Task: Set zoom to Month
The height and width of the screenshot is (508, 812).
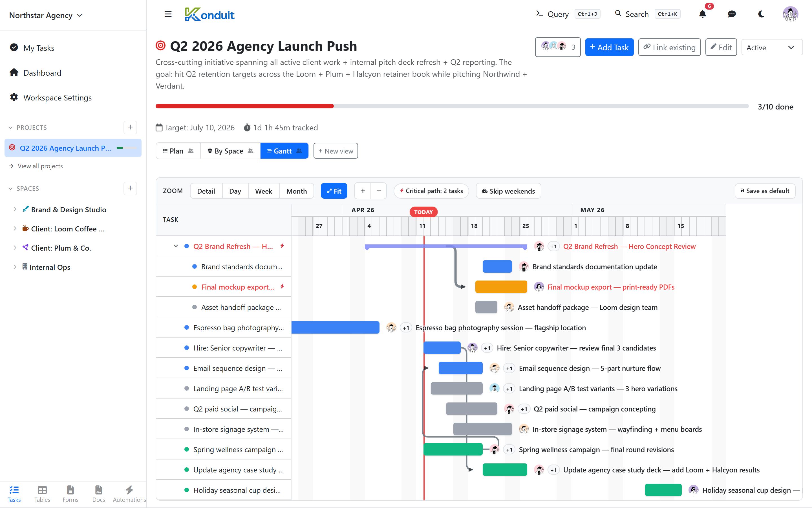Action: 297,191
